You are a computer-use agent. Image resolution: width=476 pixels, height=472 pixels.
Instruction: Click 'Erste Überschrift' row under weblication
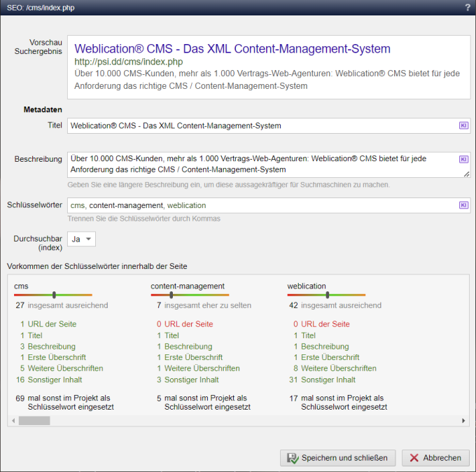pyautogui.click(x=326, y=357)
